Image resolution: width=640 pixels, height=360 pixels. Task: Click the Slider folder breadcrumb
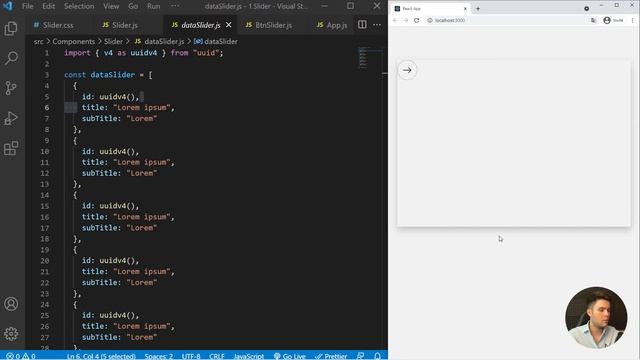[x=113, y=41]
